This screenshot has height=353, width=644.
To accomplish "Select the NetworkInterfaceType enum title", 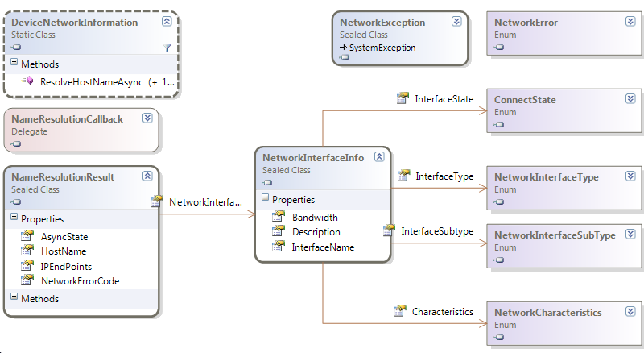I will pos(547,177).
